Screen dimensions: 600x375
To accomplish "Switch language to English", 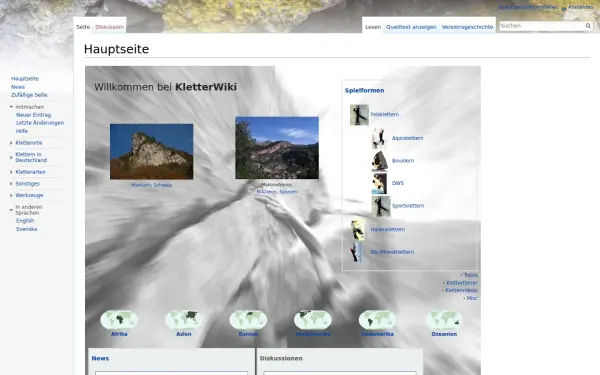I will coord(25,221).
